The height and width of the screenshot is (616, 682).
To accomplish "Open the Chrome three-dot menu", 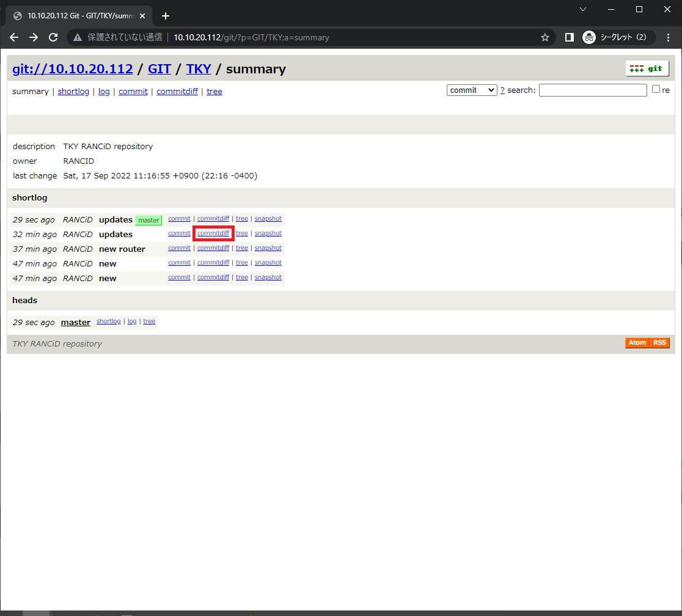I will click(x=669, y=37).
